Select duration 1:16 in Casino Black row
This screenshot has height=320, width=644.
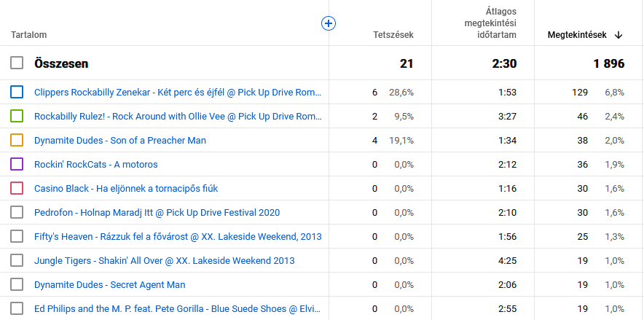[x=507, y=189]
